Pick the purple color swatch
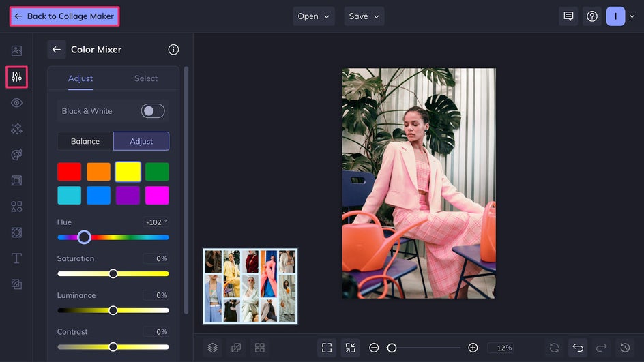The height and width of the screenshot is (362, 644). tap(128, 196)
